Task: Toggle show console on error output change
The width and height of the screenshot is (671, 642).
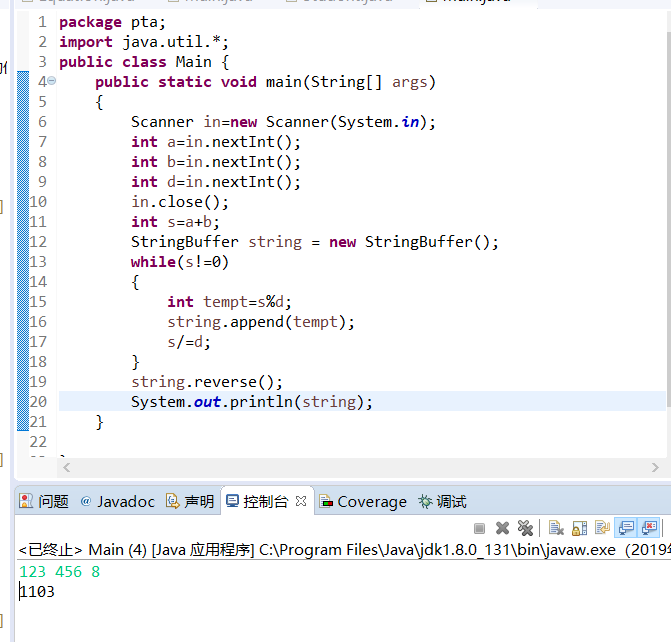Action: click(x=649, y=528)
